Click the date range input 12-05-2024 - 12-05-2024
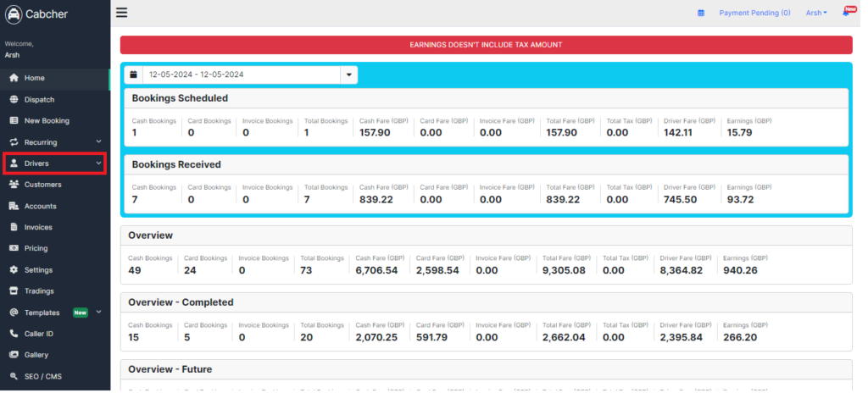Image resolution: width=868 pixels, height=393 pixels. [x=242, y=75]
